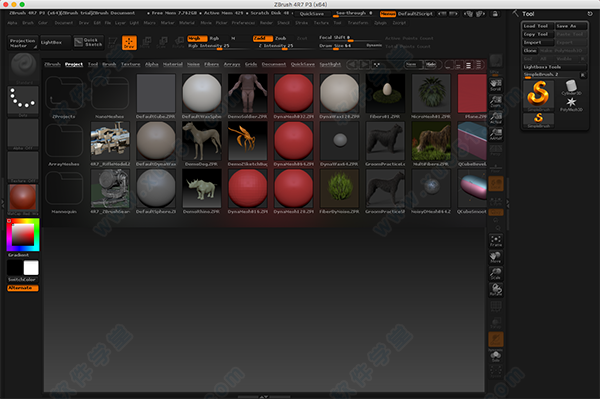This screenshot has height=399, width=600.
Task: Switch to the Texture tab in LightBox
Action: click(130, 64)
